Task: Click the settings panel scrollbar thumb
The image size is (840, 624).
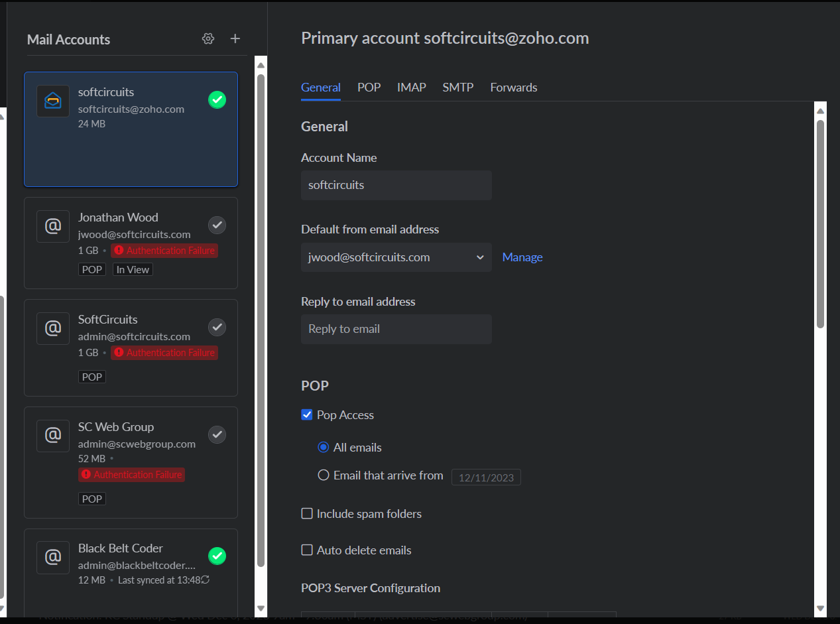Action: point(821,224)
